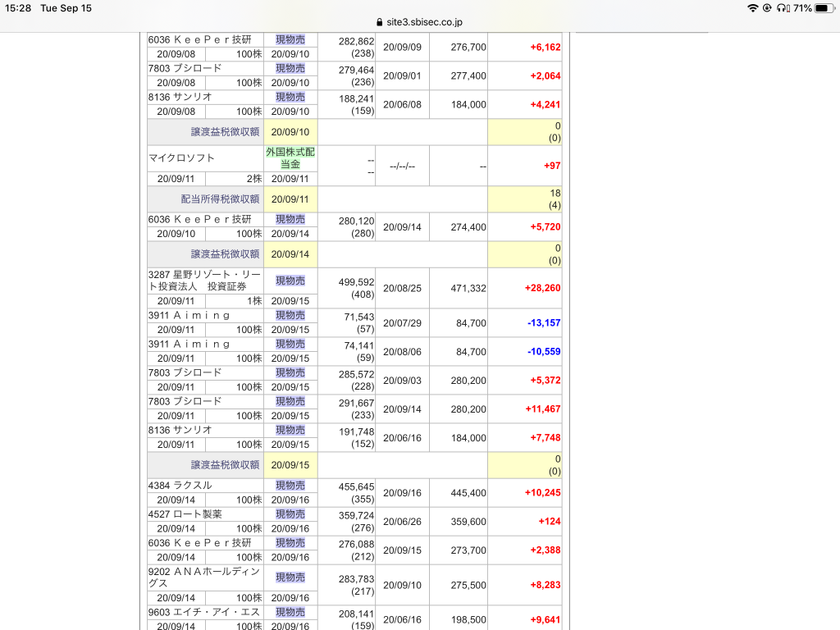This screenshot has width=840, height=630.
Task: Click 9603 エイチ・アイ・エス stock name
Action: 203,612
